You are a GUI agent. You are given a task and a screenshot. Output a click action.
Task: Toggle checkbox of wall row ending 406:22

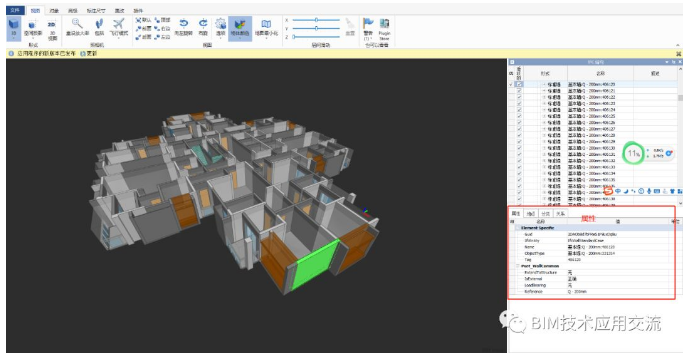coord(520,97)
